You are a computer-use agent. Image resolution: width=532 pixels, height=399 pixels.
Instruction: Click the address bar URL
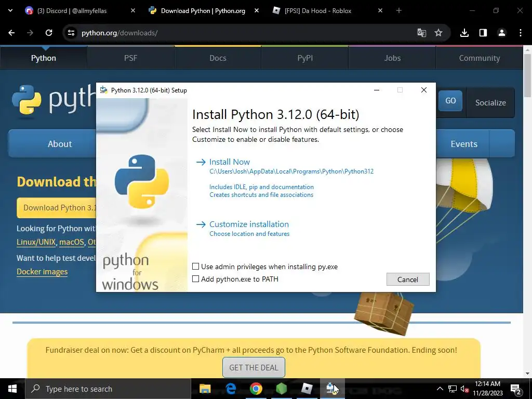click(119, 33)
